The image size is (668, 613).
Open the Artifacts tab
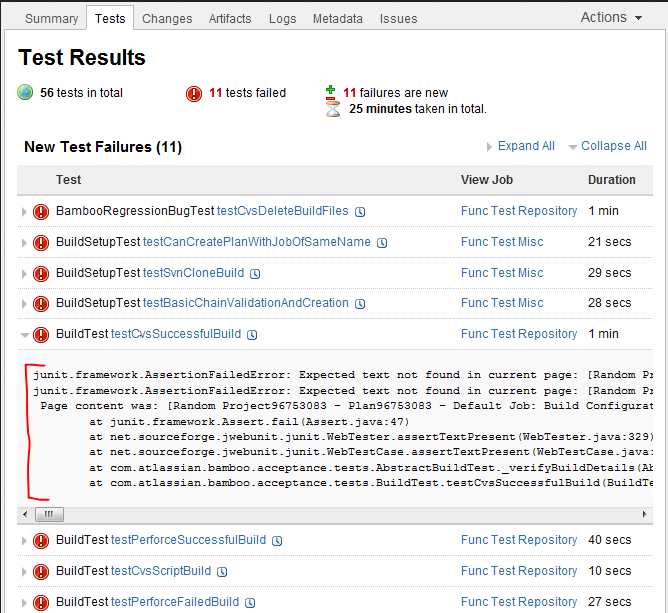230,19
